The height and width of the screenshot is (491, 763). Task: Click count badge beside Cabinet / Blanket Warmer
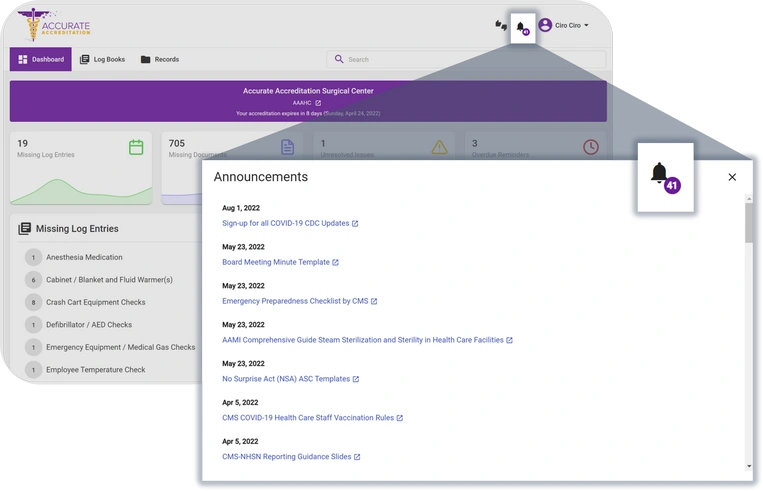pyautogui.click(x=33, y=280)
